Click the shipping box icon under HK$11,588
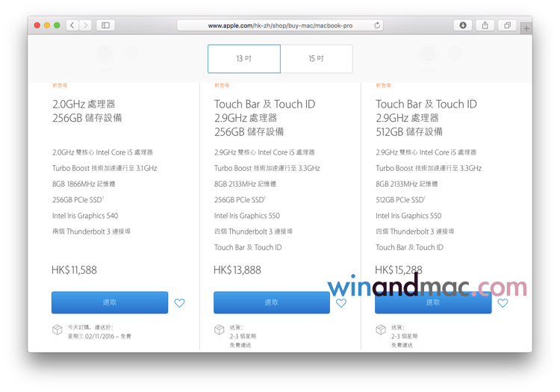Screen dimensions: 560x392 (57, 329)
